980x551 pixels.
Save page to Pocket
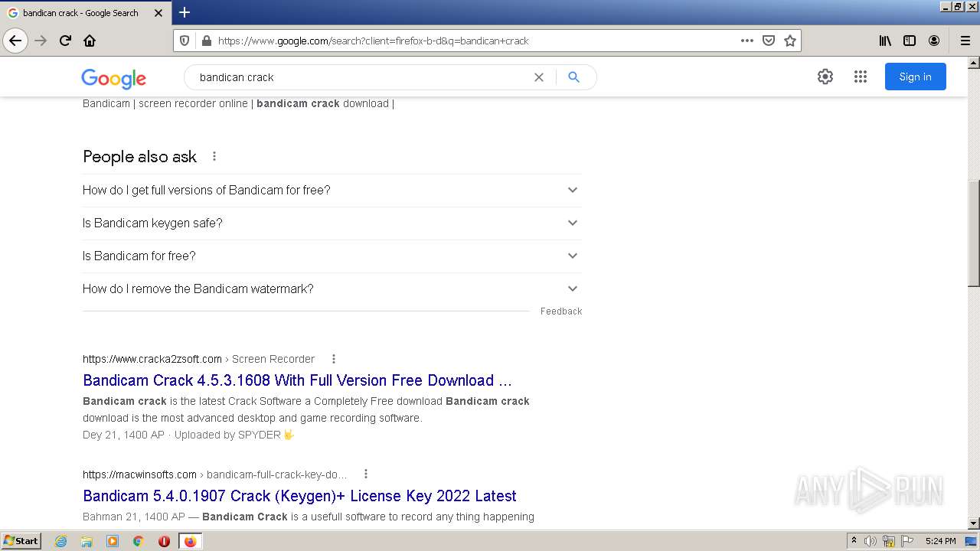769,41
